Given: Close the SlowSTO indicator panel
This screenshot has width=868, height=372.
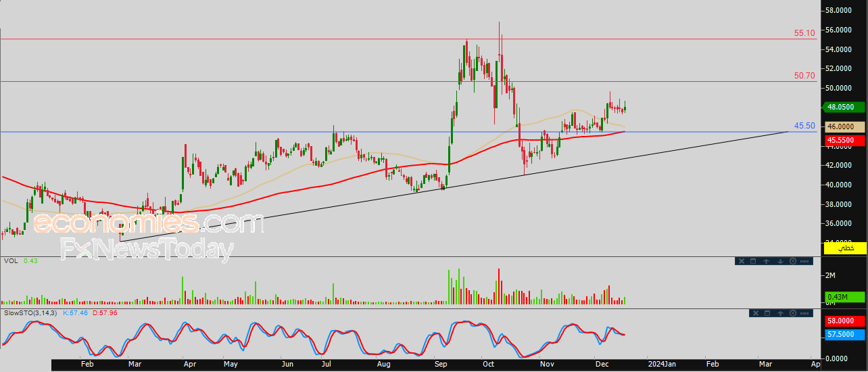Looking at the screenshot, I should (756, 313).
